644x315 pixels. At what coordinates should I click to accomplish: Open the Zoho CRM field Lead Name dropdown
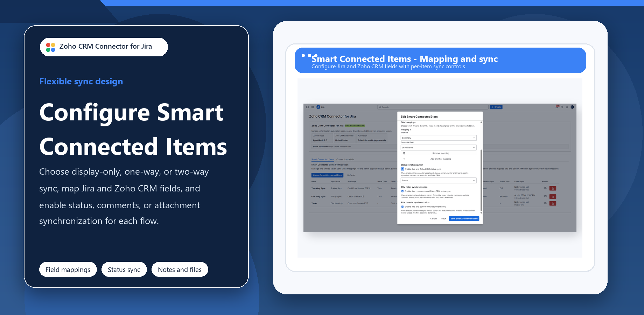439,147
